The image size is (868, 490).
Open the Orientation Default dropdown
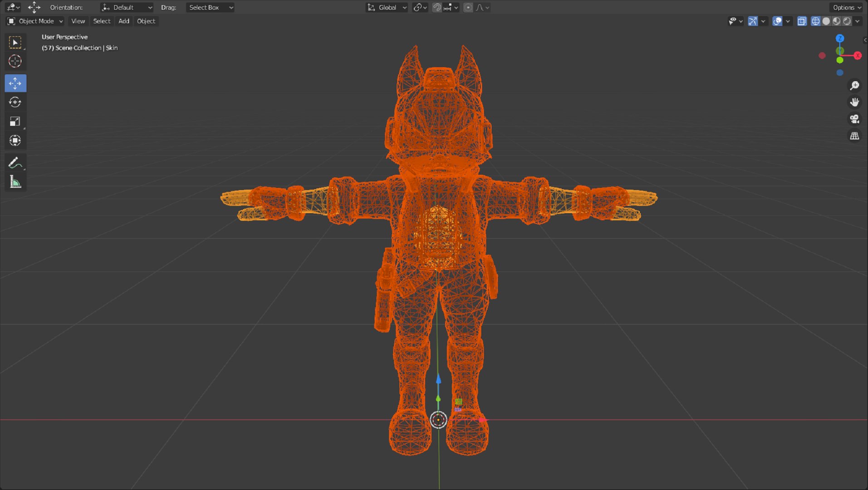[x=127, y=7]
